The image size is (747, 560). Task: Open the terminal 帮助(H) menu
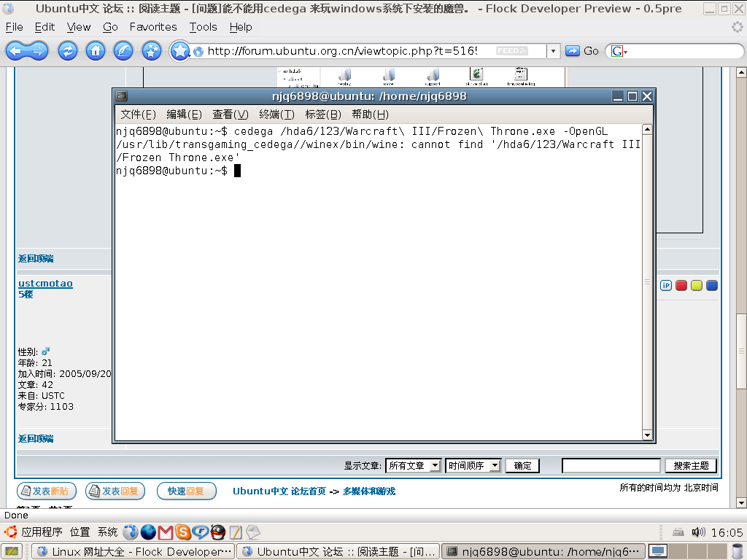tap(370, 114)
